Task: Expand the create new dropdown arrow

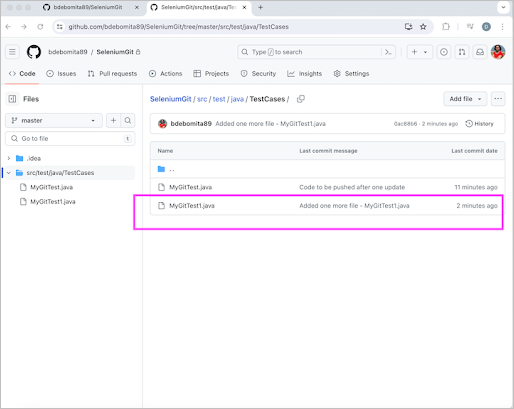Action: click(426, 52)
